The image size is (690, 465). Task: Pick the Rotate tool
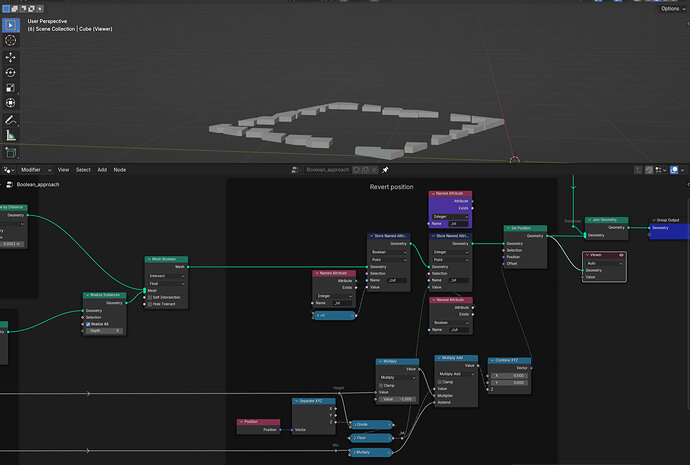tap(11, 73)
